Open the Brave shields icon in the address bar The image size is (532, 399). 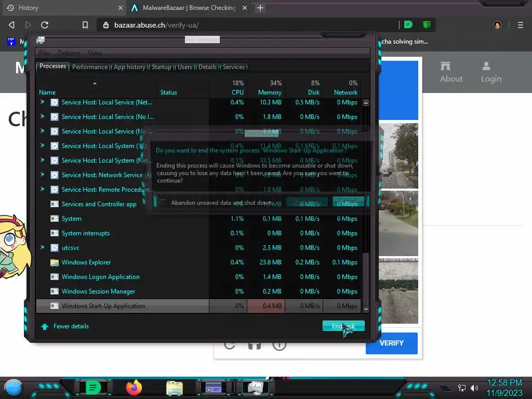pos(427,24)
